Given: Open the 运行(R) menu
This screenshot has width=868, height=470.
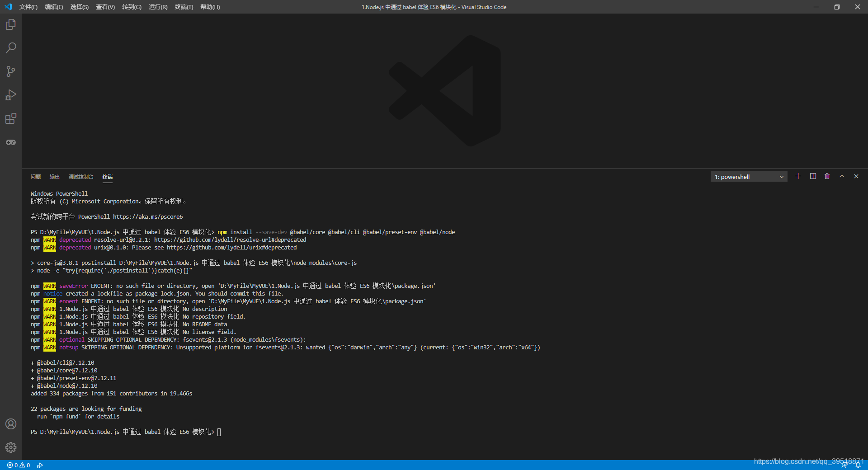Looking at the screenshot, I should tap(158, 7).
